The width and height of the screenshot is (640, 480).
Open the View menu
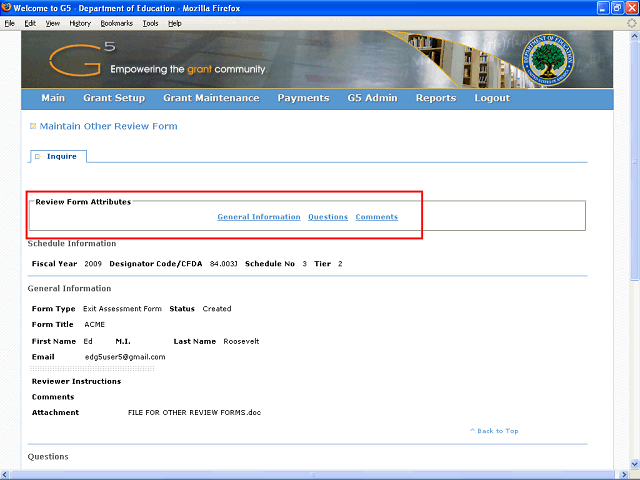[x=53, y=23]
